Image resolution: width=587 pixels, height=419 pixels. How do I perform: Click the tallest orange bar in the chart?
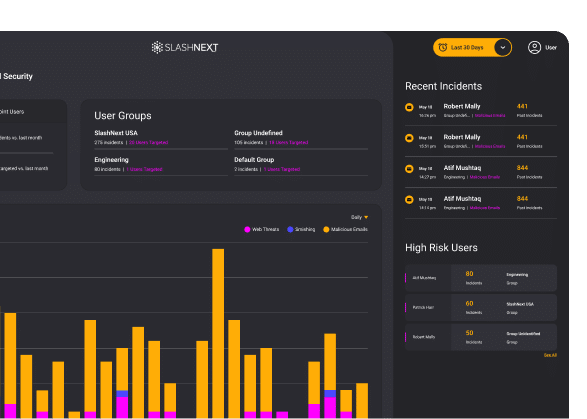click(218, 333)
